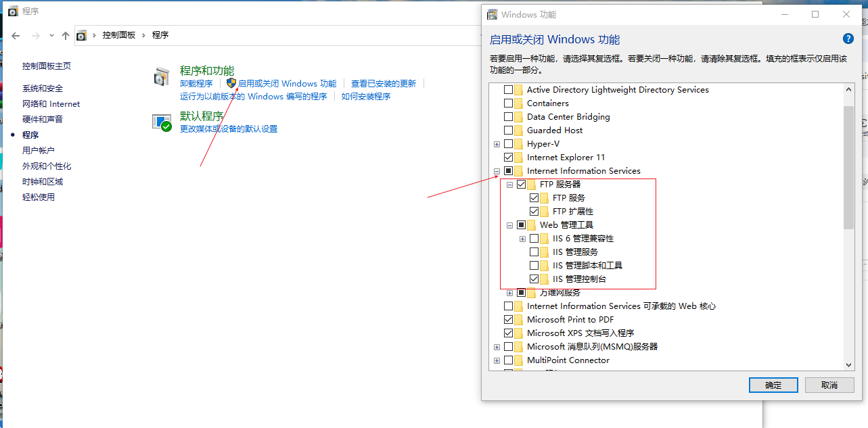Click the Control Panel icon in address bar
Viewport: 868px width, 428px height.
(82, 35)
